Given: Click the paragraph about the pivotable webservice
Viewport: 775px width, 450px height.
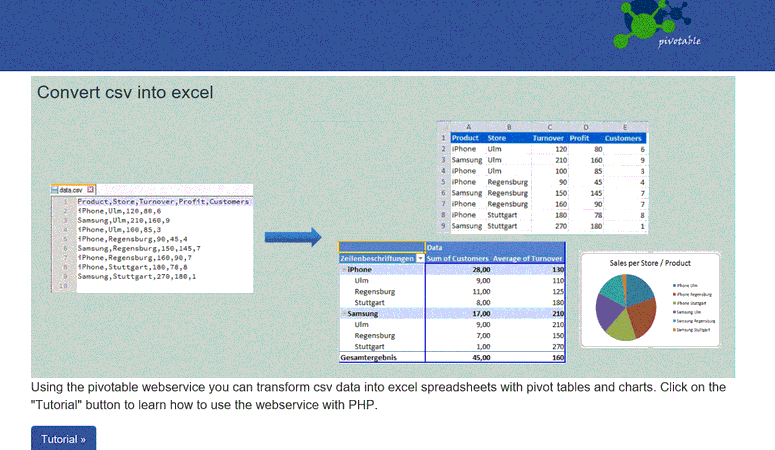Looking at the screenshot, I should (x=378, y=396).
